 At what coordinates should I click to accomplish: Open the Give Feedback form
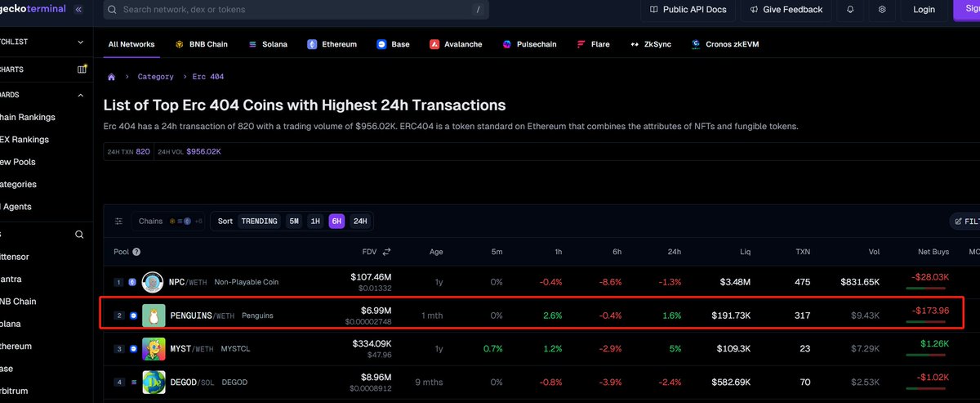pos(785,10)
